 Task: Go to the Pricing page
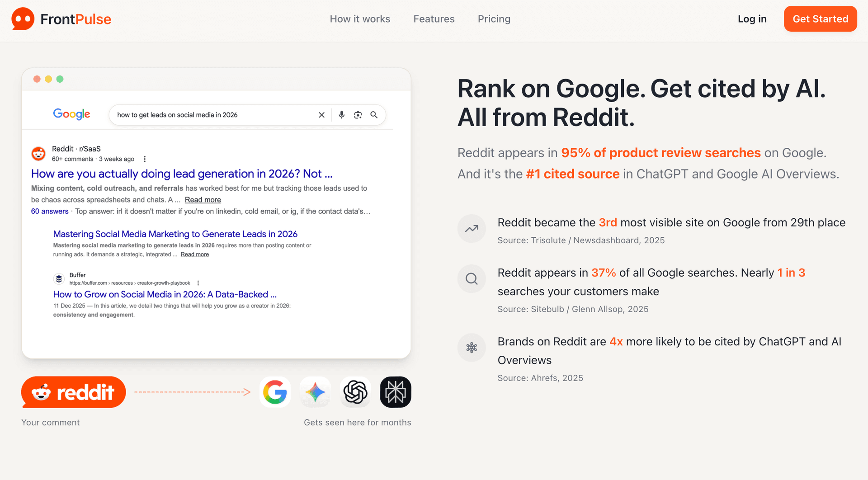click(x=494, y=19)
